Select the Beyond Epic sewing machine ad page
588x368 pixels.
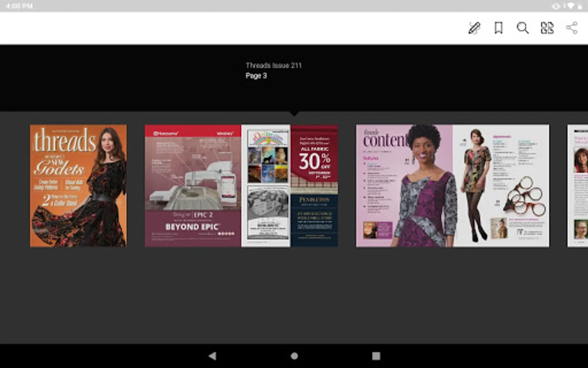193,186
